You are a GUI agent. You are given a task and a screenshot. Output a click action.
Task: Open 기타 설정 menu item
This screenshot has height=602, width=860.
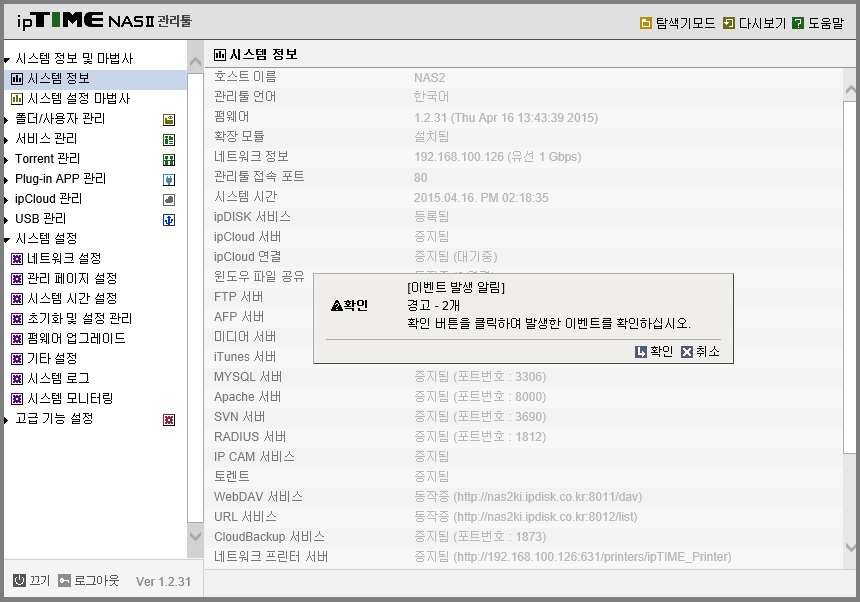pos(52,358)
